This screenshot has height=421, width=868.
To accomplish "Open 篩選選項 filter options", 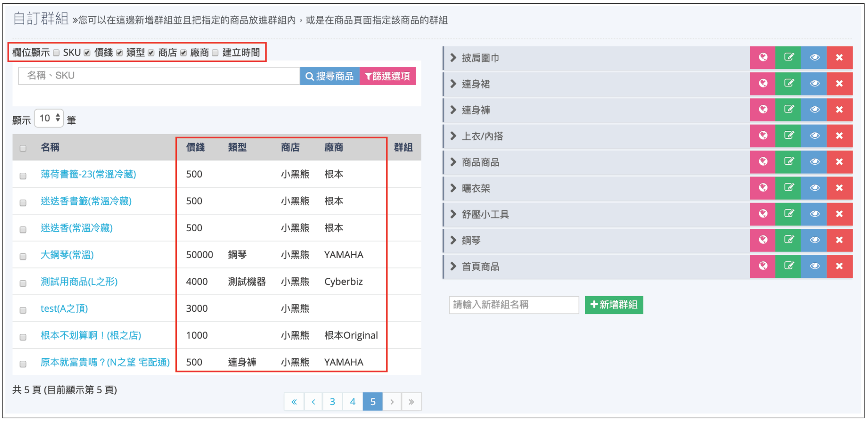I will [387, 76].
